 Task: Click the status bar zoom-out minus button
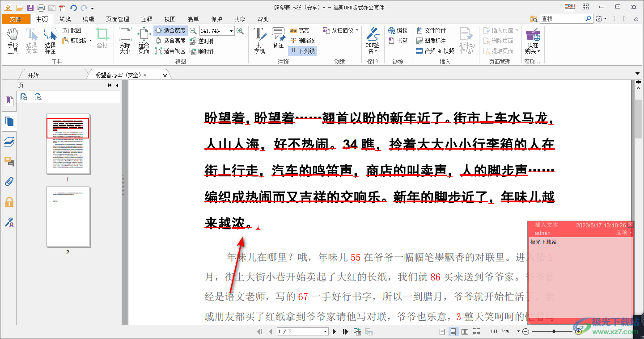(x=526, y=331)
